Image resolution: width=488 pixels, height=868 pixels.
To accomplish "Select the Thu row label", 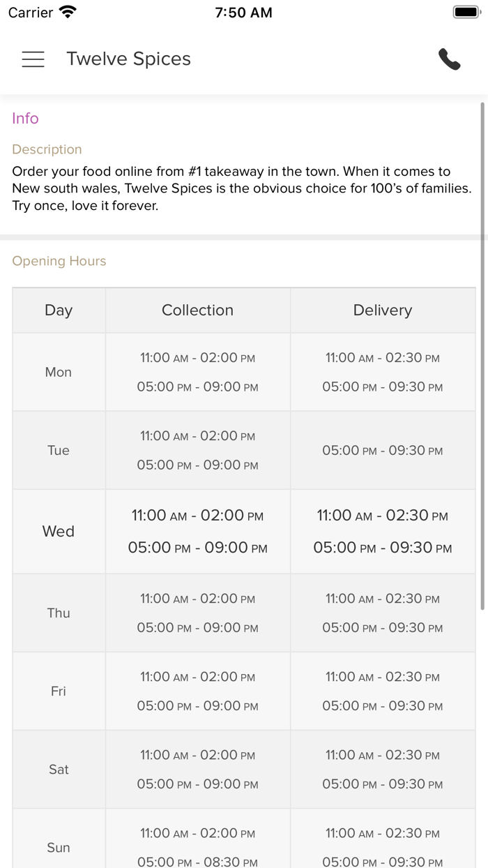I will point(59,613).
